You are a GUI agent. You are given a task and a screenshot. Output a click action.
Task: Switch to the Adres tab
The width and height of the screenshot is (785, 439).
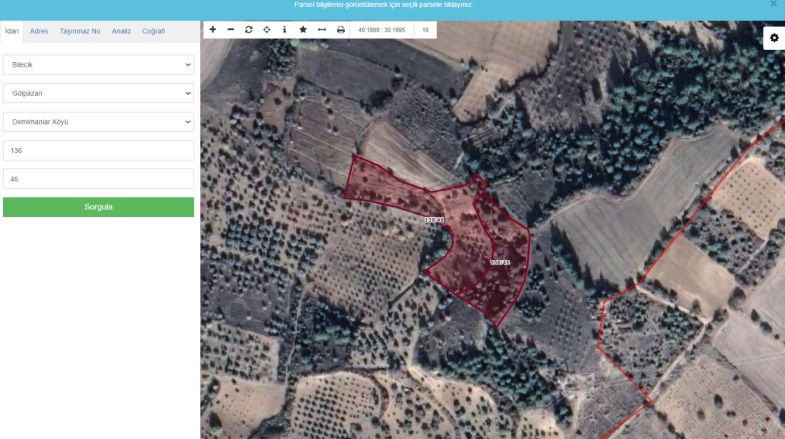pos(39,31)
